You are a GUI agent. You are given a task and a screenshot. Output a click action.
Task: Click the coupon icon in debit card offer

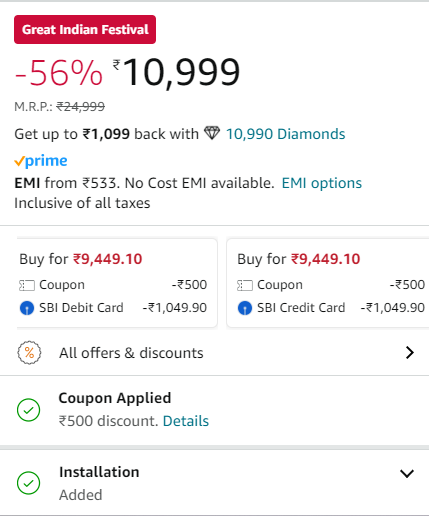(27, 285)
